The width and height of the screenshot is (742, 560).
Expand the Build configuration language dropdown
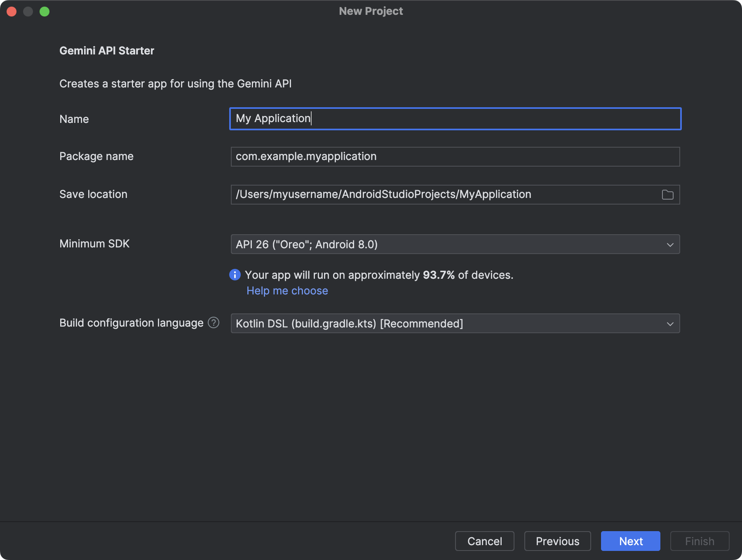[455, 323]
